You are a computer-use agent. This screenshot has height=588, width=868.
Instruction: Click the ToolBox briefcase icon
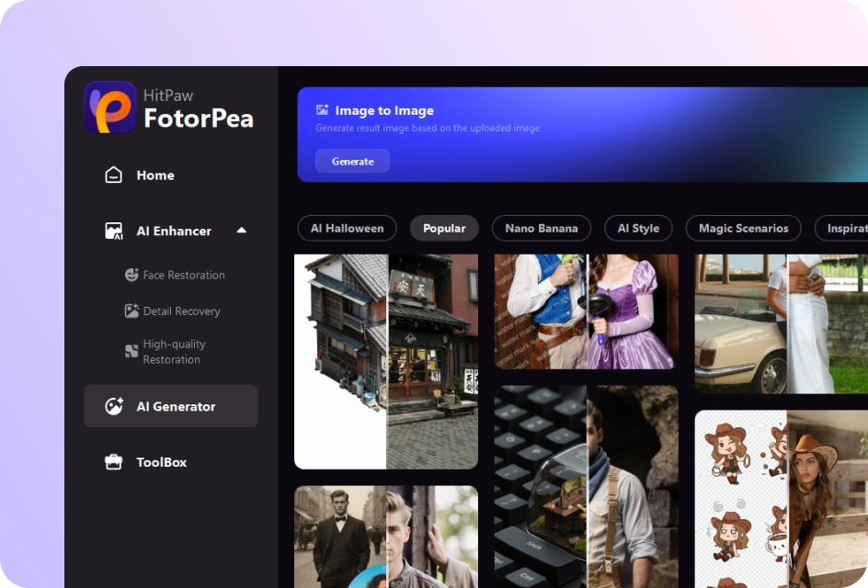point(113,462)
